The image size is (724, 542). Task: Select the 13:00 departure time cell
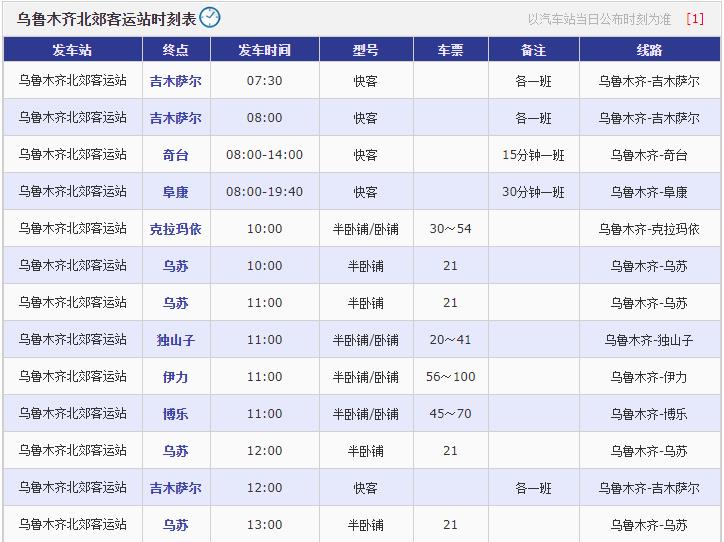click(x=265, y=524)
